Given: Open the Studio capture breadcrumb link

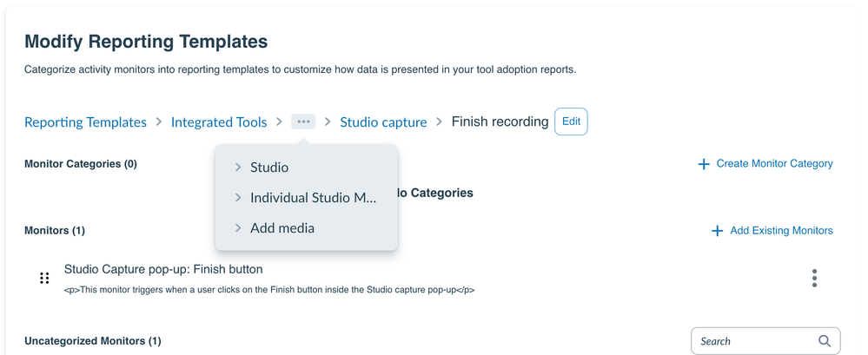Looking at the screenshot, I should (383, 122).
